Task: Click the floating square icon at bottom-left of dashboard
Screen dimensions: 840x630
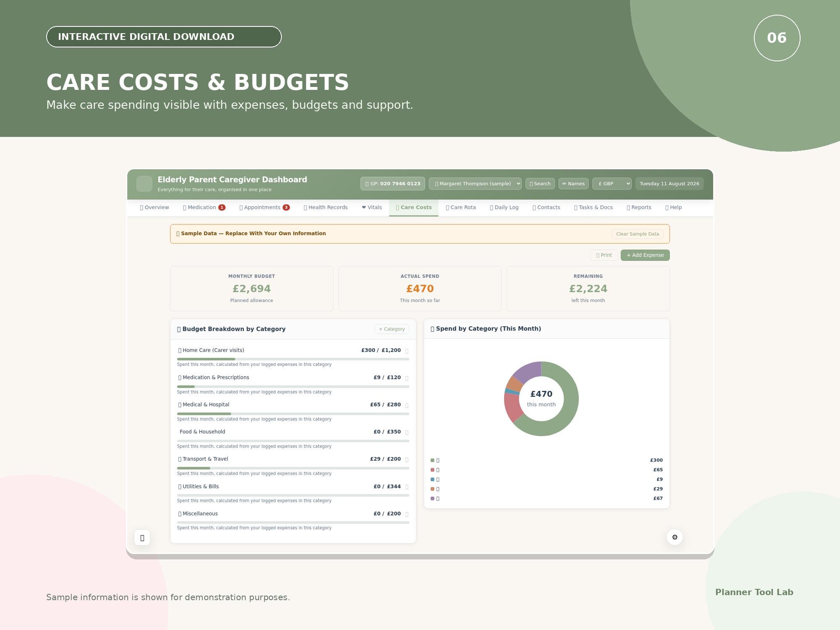Action: coord(142,538)
